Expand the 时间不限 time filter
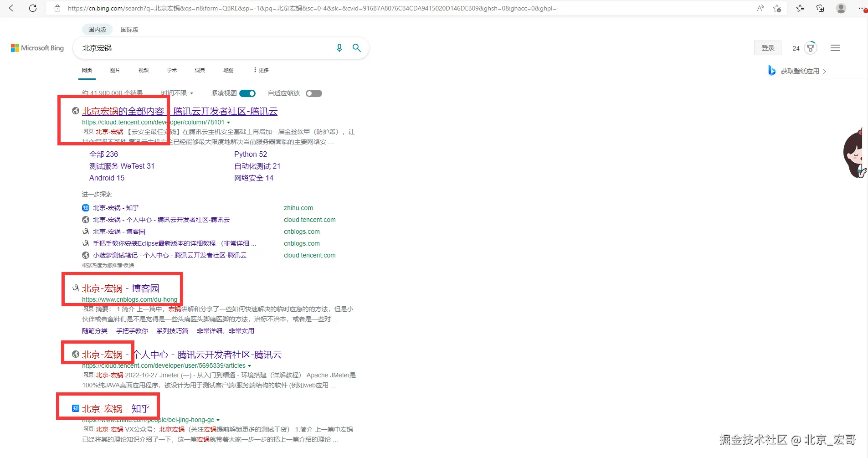Screen dimensions: 868x458 coord(177,93)
